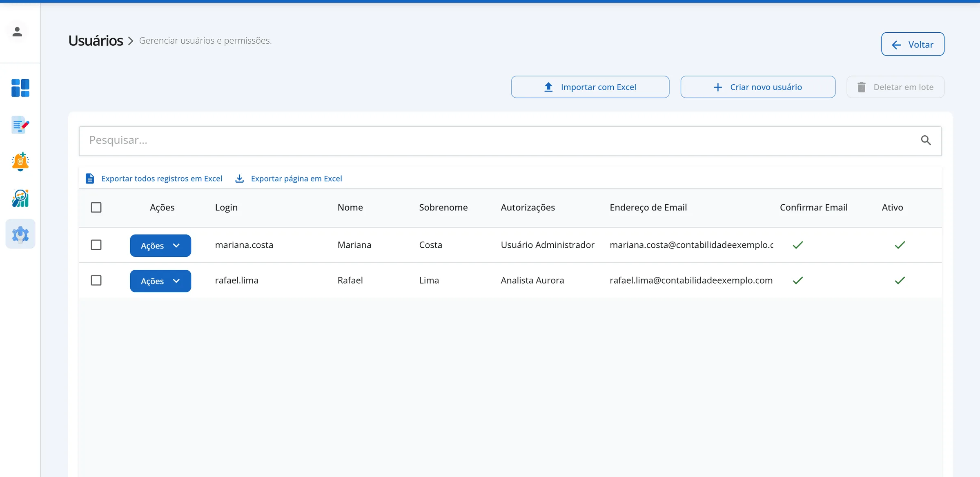980x477 pixels.
Task: Select the rafael.lima row checkbox
Action: tap(96, 280)
